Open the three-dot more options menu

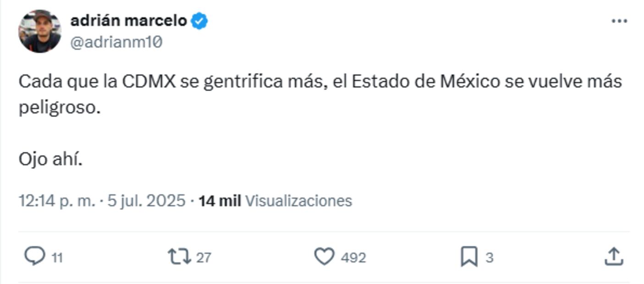point(619,21)
